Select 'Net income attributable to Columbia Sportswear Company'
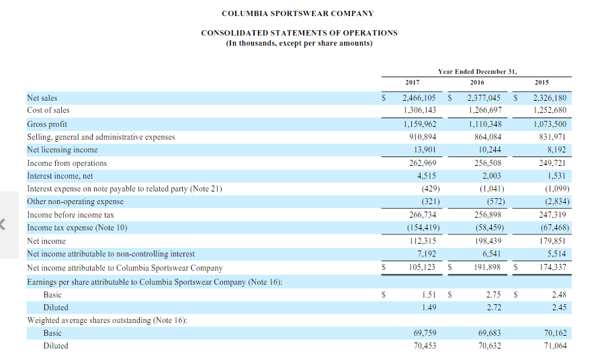Viewport: 600px width, 364px height. (125, 269)
